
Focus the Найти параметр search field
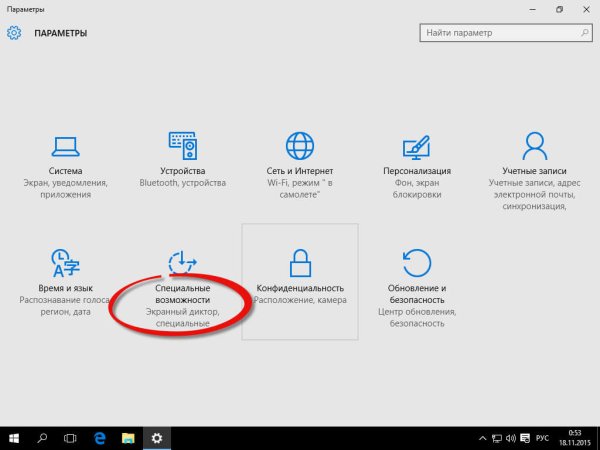(x=506, y=33)
